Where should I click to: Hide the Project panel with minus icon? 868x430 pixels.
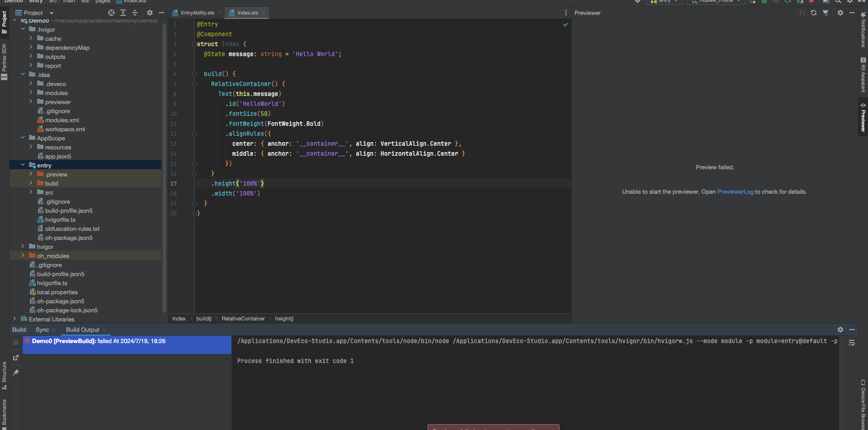(161, 13)
